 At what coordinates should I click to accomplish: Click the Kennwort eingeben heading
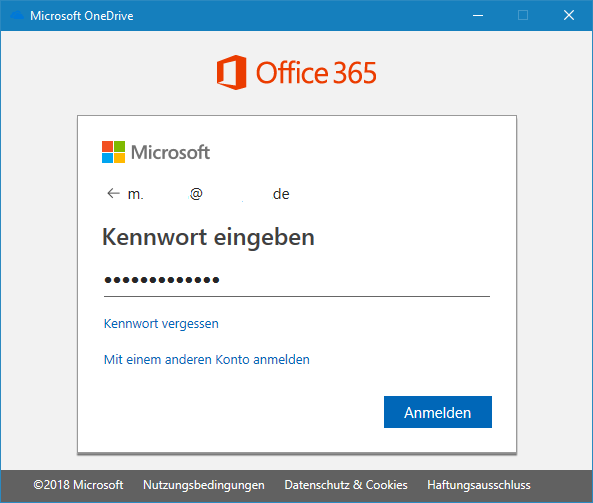click(208, 237)
